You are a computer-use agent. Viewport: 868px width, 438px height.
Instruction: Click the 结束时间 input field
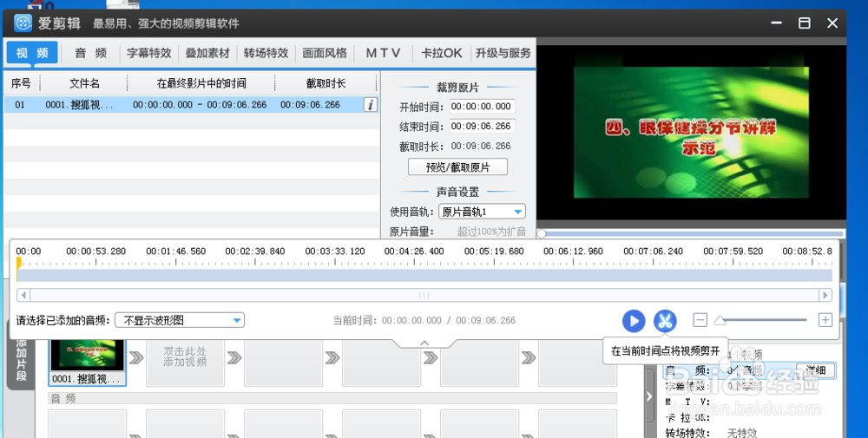point(482,126)
